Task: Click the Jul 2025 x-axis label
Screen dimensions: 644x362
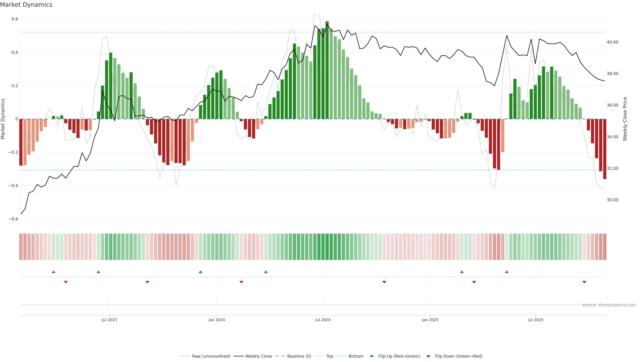Action: click(535, 320)
